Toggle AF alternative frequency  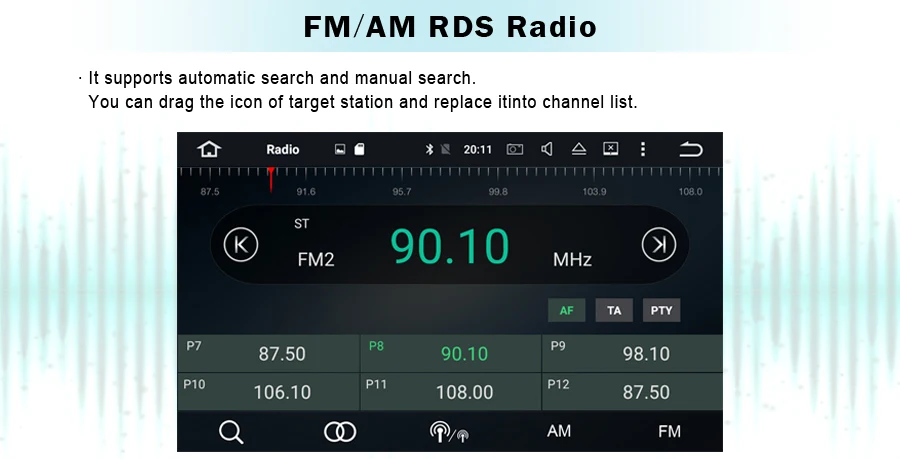[x=567, y=310]
